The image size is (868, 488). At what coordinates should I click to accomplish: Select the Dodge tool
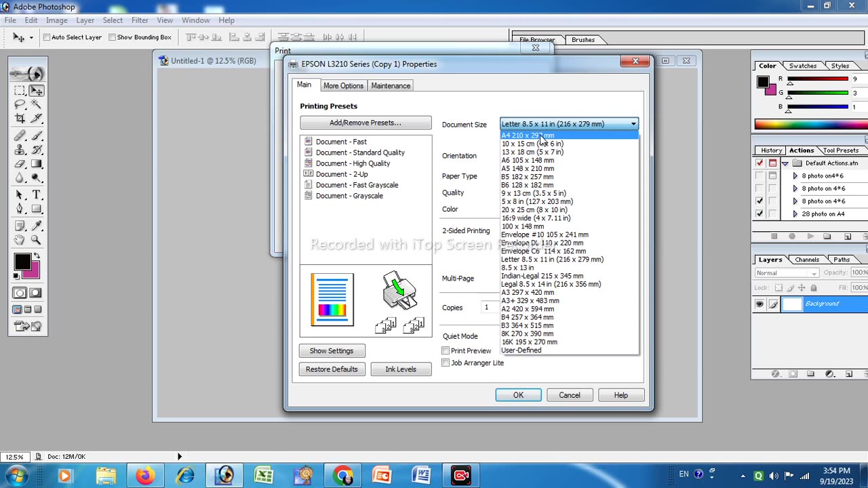click(36, 179)
